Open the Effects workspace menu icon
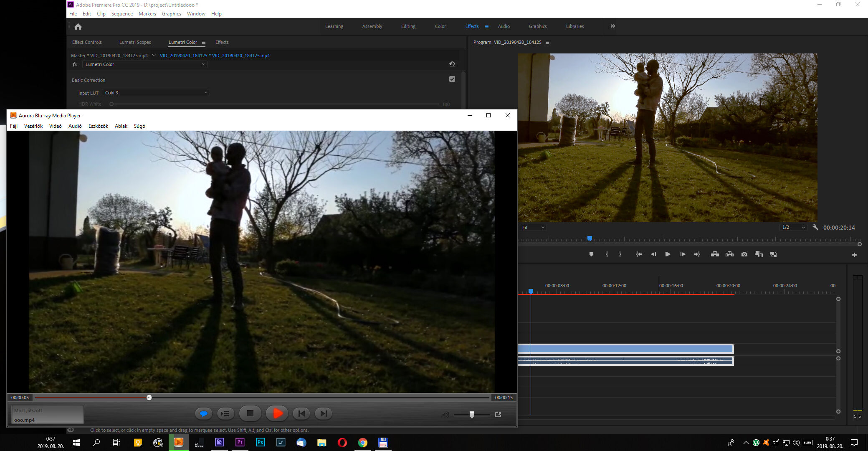Viewport: 868px width, 451px height. 486,26
